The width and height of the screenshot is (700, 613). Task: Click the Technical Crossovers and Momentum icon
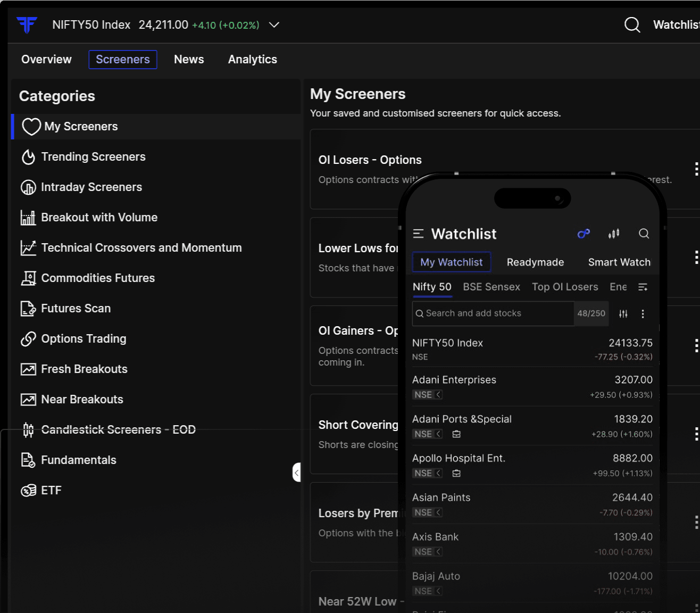coord(28,248)
